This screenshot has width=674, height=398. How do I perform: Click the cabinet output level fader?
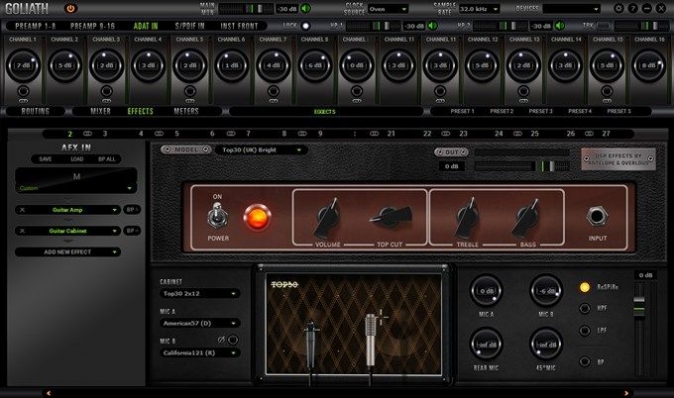tap(639, 307)
